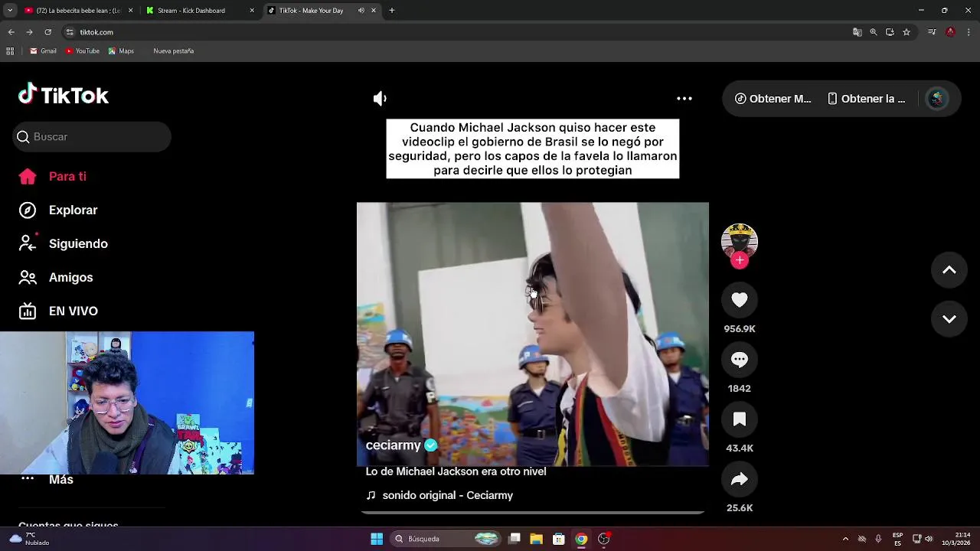Image resolution: width=980 pixels, height=551 pixels.
Task: Open comments with the speech bubble icon
Action: 740,360
